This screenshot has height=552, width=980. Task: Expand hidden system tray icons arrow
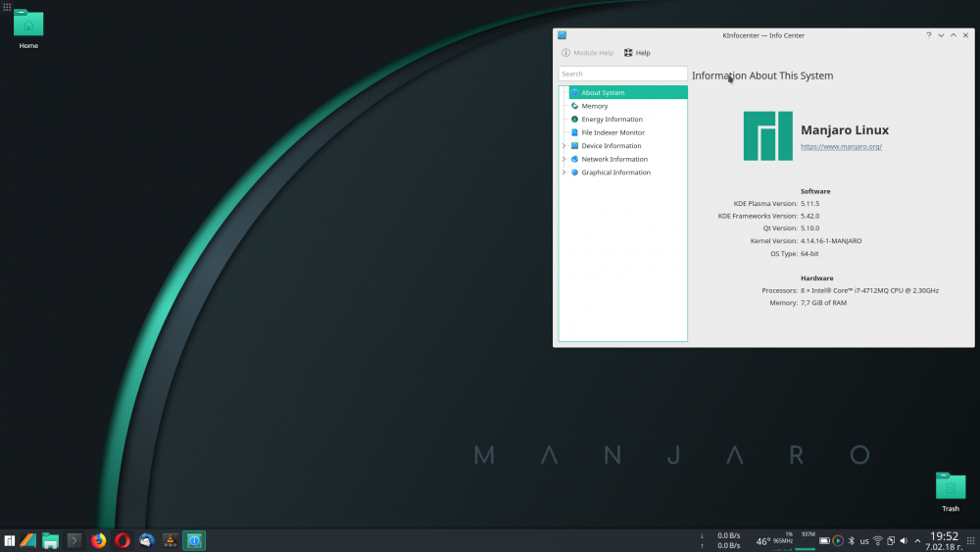click(x=917, y=541)
